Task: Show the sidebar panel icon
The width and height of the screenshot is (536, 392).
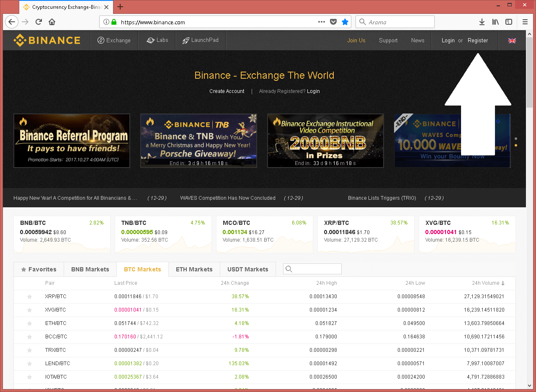Action: tap(509, 22)
